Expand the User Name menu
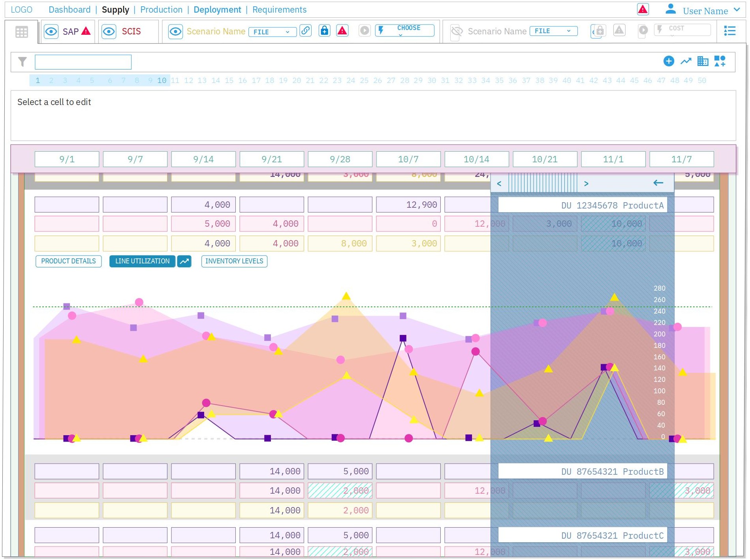This screenshot has width=750, height=560. pyautogui.click(x=737, y=10)
